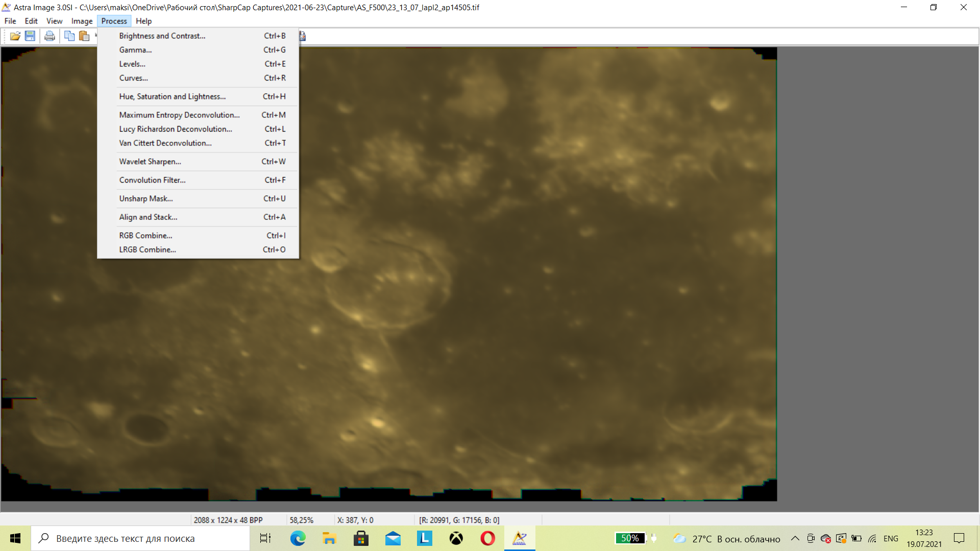Open Microsoft Store from the taskbar
Screen dimensions: 980x551
tap(361, 538)
